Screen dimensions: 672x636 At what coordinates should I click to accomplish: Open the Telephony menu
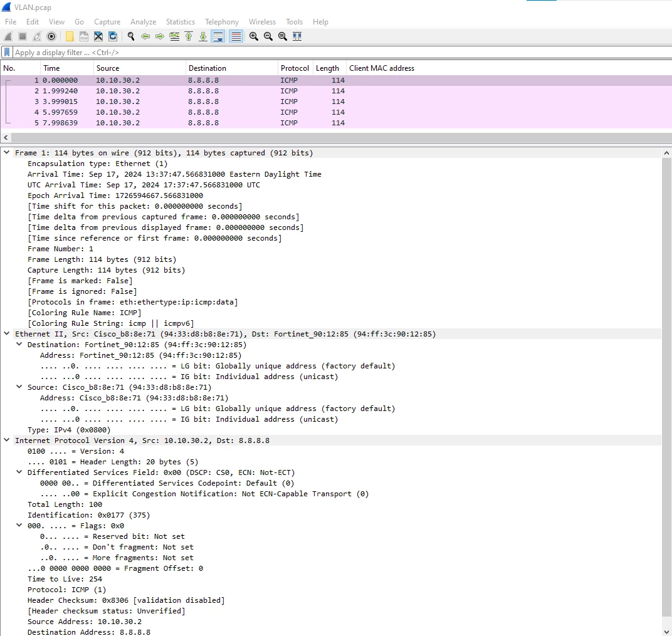[x=222, y=22]
